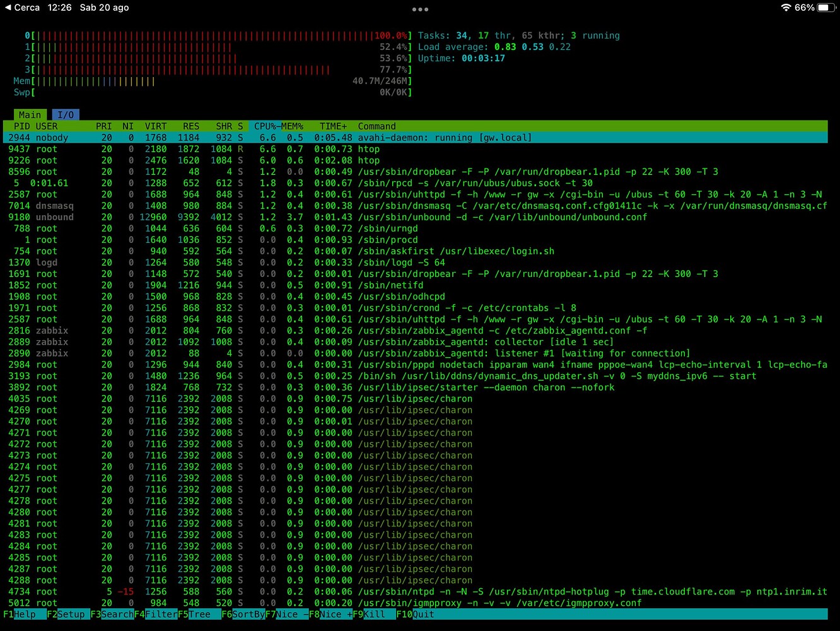Toggle sorting by the S state column

(x=240, y=126)
